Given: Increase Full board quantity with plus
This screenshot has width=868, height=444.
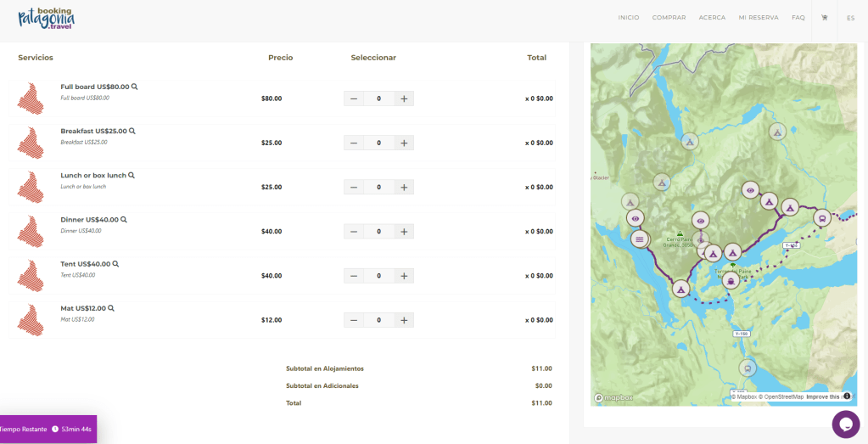Looking at the screenshot, I should [x=404, y=98].
